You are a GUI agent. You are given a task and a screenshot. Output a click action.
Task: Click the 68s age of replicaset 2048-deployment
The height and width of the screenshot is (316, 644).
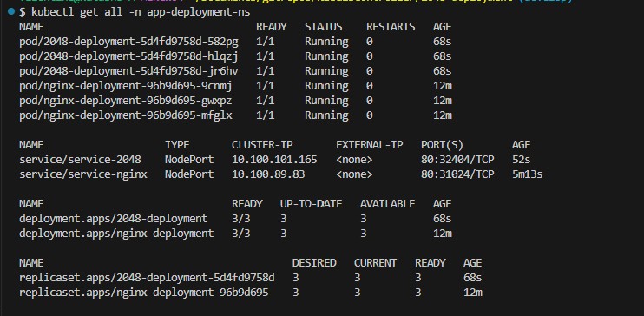click(472, 278)
